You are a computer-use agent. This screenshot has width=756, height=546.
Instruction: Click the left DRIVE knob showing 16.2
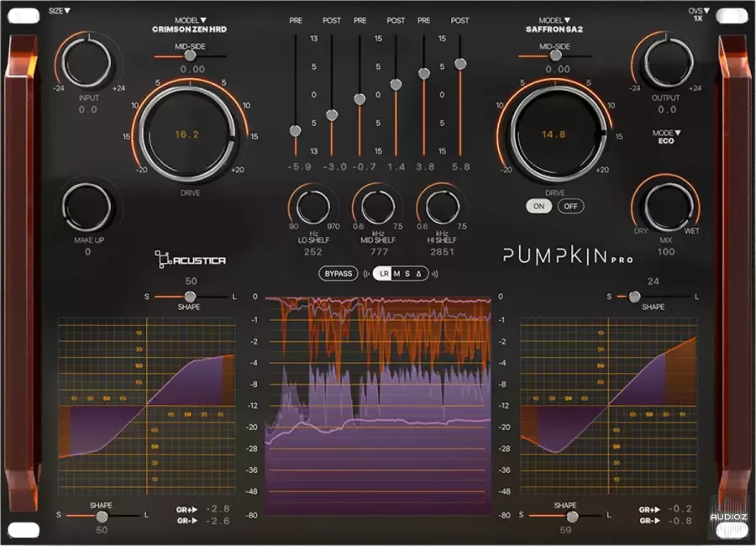click(x=187, y=134)
